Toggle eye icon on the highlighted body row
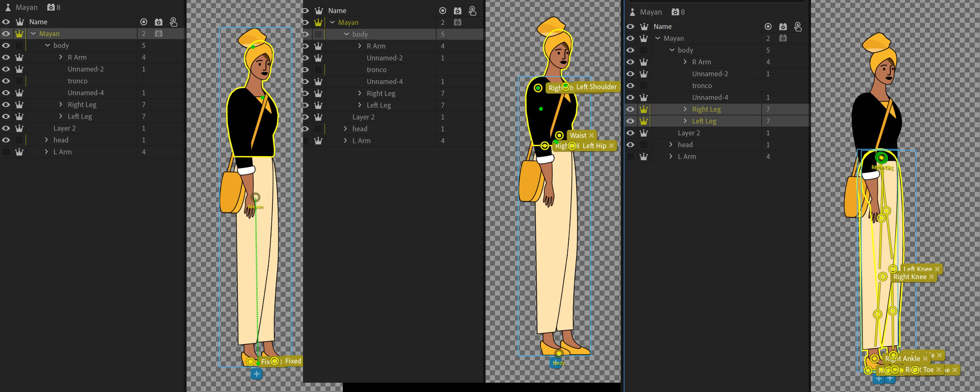 [306, 34]
